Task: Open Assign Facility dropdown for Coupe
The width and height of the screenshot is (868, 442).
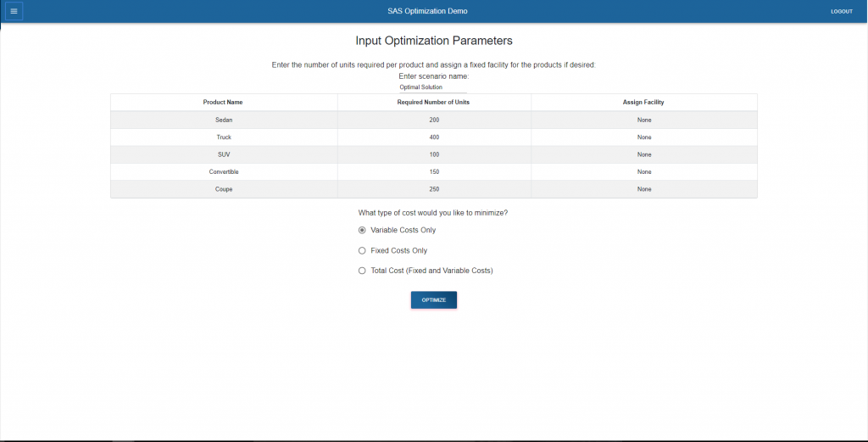Action: tap(644, 189)
